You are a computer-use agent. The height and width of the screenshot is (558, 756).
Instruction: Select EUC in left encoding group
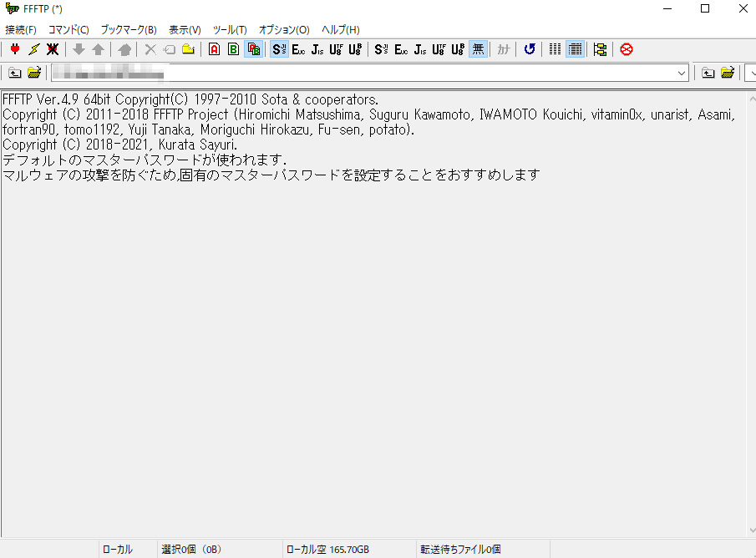[x=298, y=49]
